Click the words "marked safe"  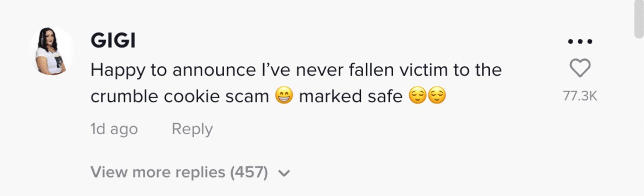350,96
